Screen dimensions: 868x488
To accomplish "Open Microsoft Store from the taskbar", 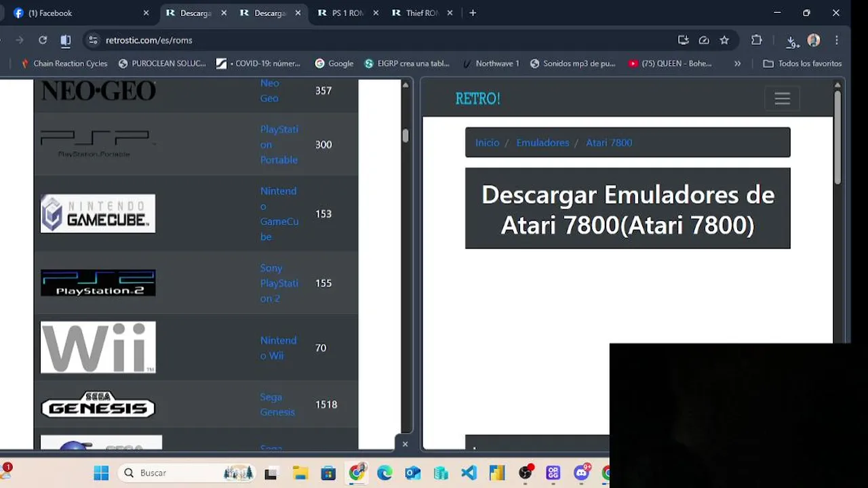I will click(x=328, y=473).
